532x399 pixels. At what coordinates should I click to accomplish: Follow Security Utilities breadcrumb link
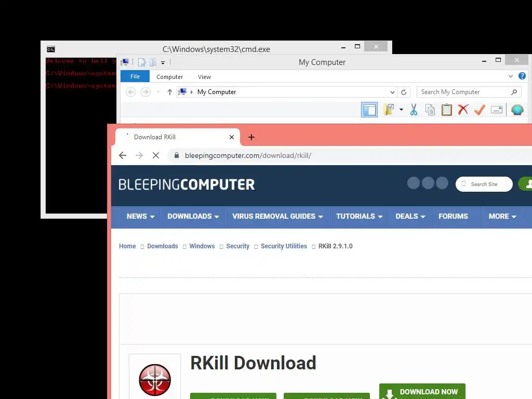tap(284, 246)
